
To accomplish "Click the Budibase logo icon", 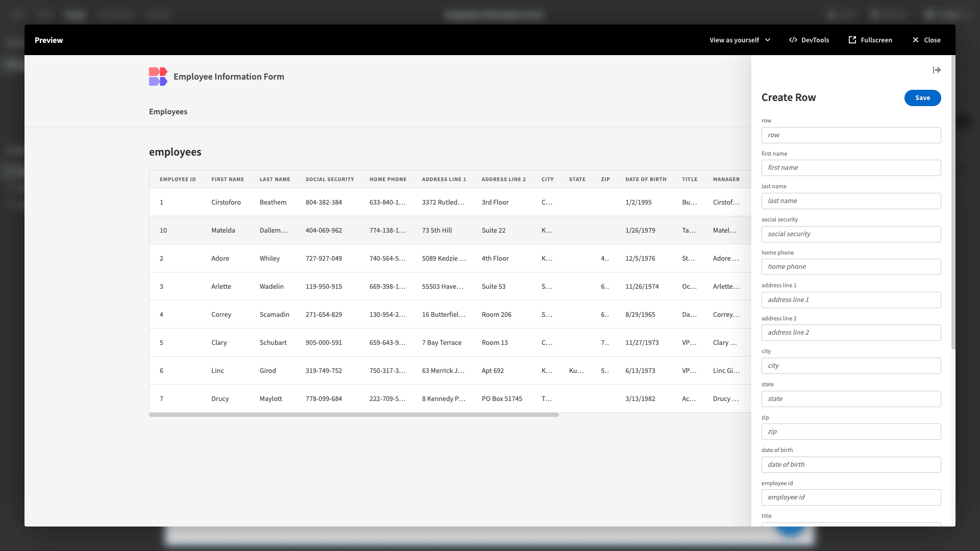I will pos(158,77).
